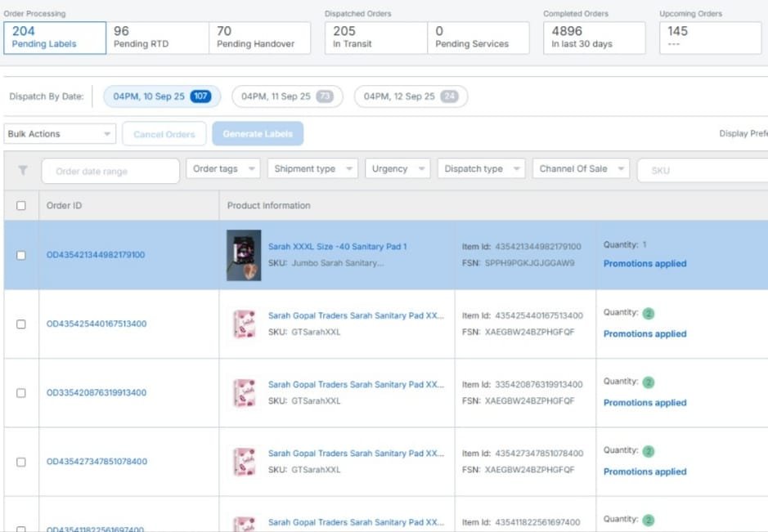The width and height of the screenshot is (768, 532).
Task: Expand the Shipment type filter
Action: click(x=312, y=169)
